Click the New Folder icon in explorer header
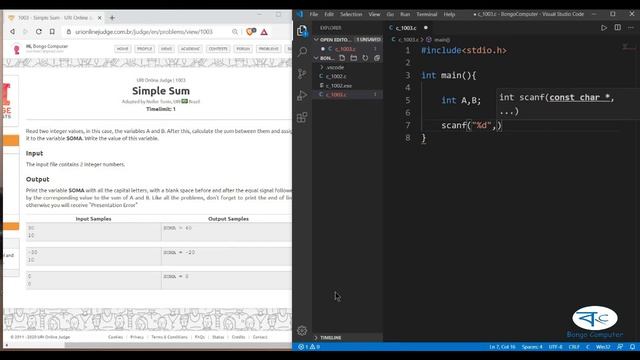Screen dimensions: 640x360 tap(353, 58)
